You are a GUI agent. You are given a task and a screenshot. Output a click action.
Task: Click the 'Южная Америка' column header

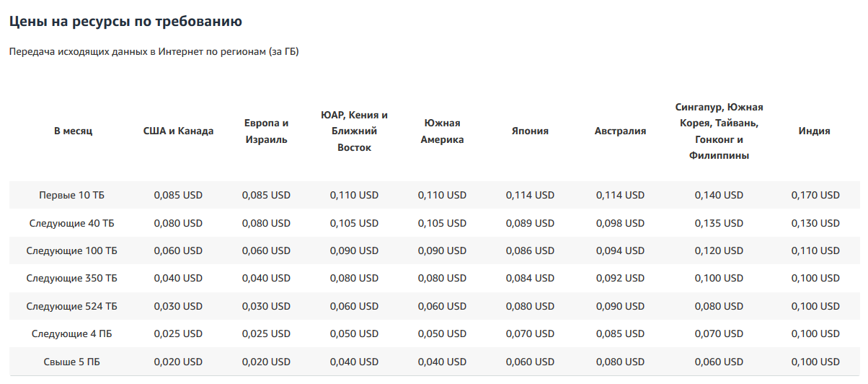[x=442, y=131]
